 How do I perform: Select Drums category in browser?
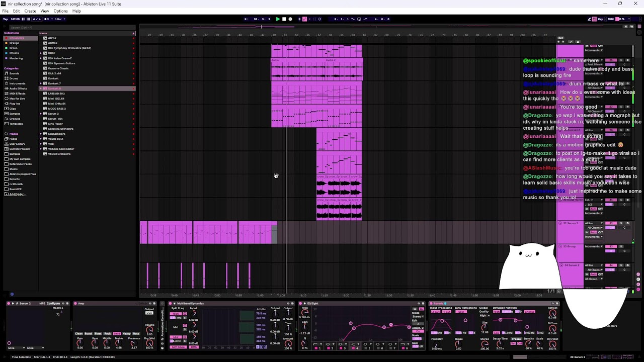click(14, 78)
